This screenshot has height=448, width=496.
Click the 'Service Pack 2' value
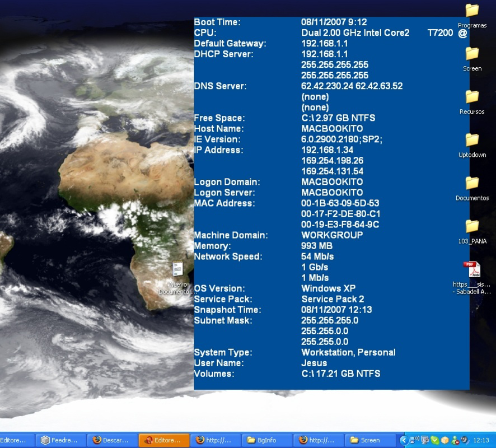(333, 299)
